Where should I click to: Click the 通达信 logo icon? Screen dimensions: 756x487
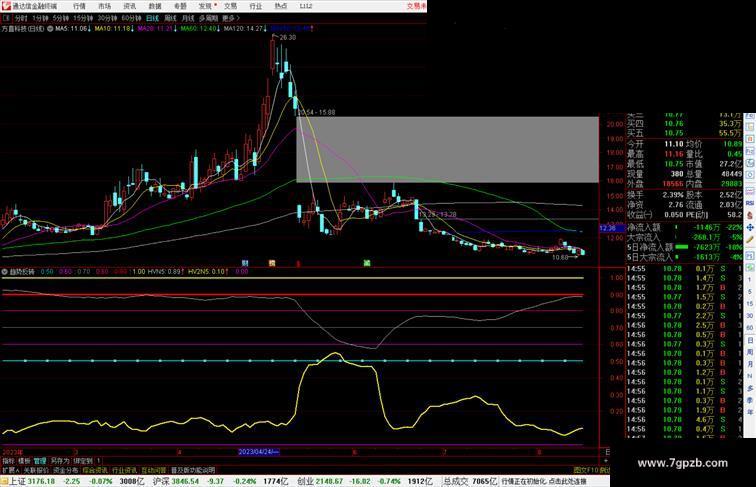[6, 6]
